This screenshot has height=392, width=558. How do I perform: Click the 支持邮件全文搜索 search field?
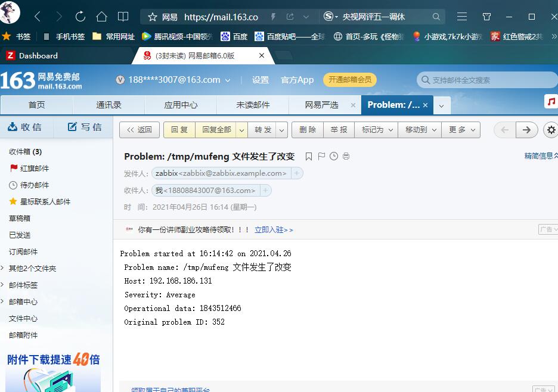(x=488, y=80)
